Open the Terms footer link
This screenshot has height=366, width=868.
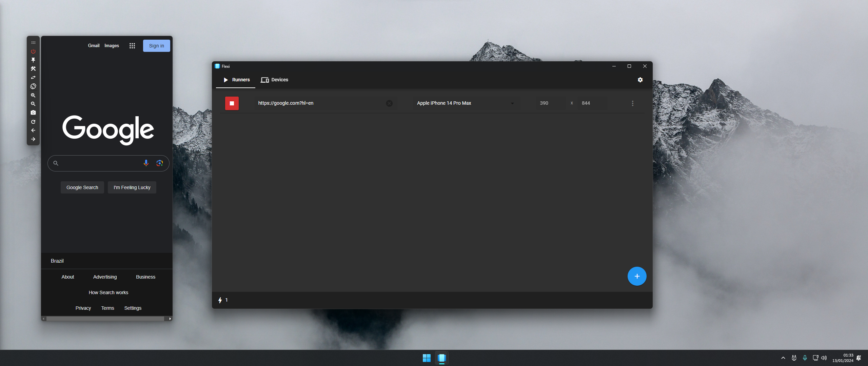pyautogui.click(x=107, y=308)
